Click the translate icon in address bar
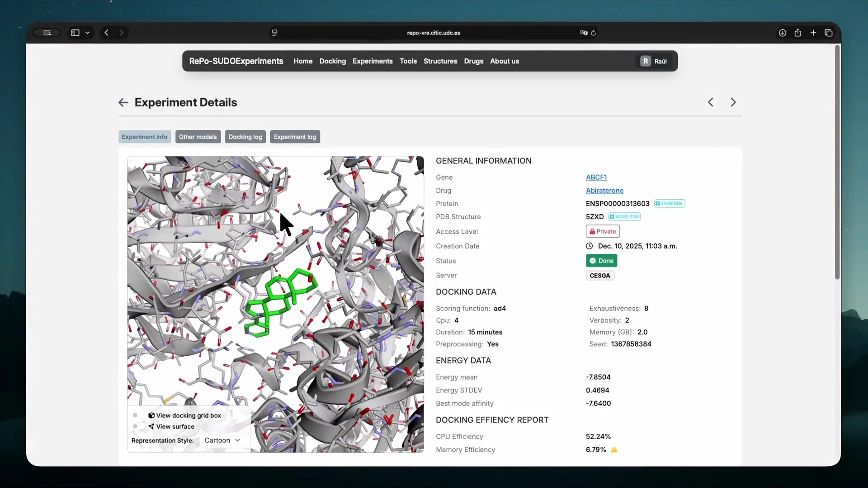868x488 pixels. coord(584,33)
